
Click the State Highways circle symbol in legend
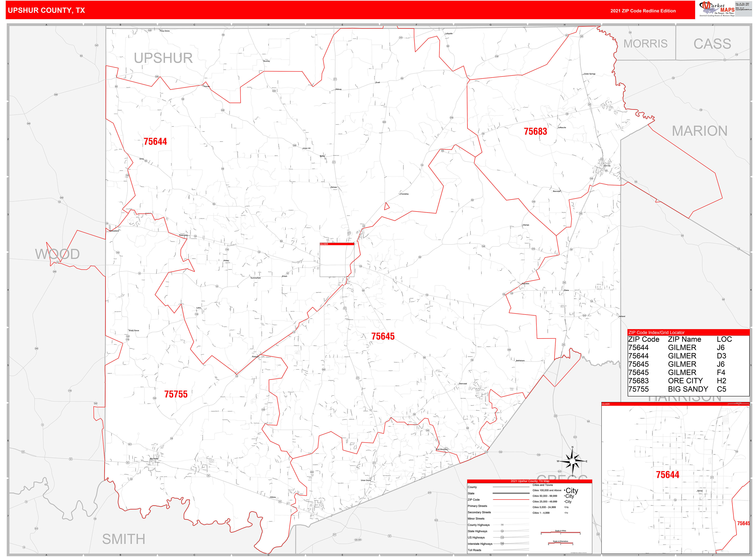coord(502,531)
